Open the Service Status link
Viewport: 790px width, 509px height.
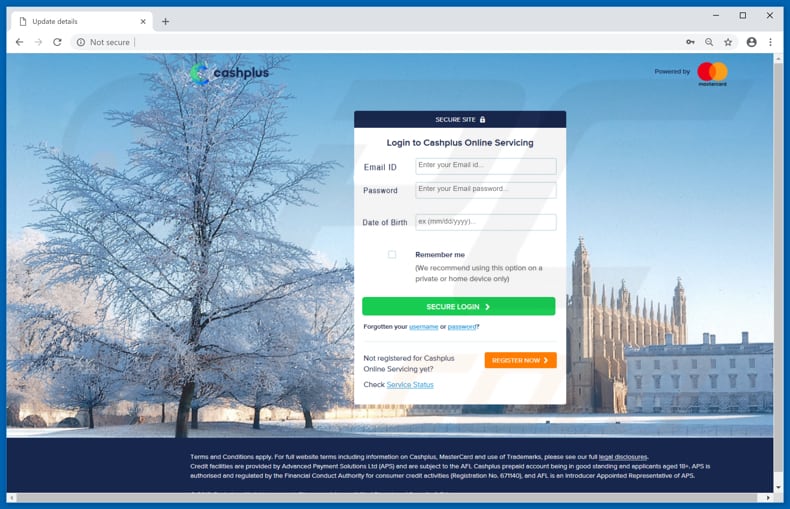410,385
